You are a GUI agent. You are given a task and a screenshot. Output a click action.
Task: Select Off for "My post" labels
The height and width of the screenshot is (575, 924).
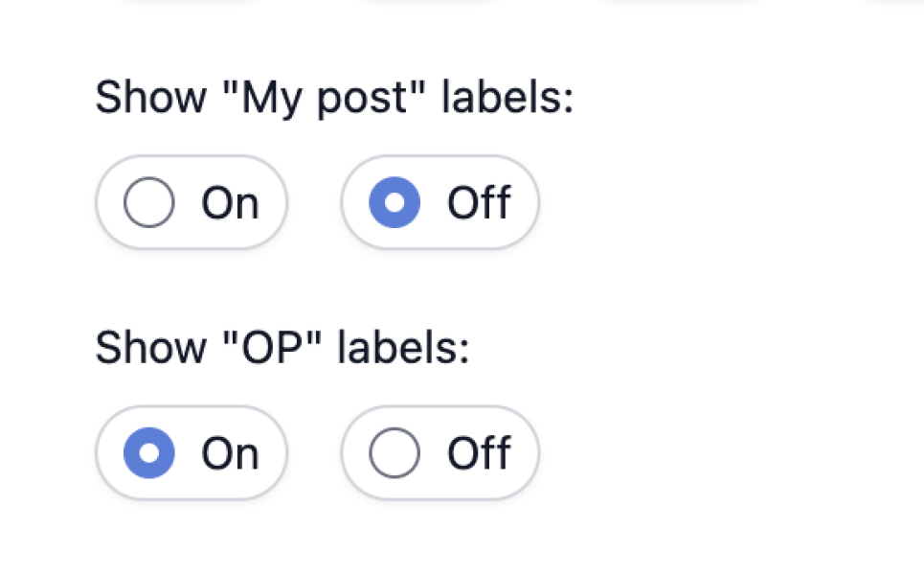tap(440, 203)
